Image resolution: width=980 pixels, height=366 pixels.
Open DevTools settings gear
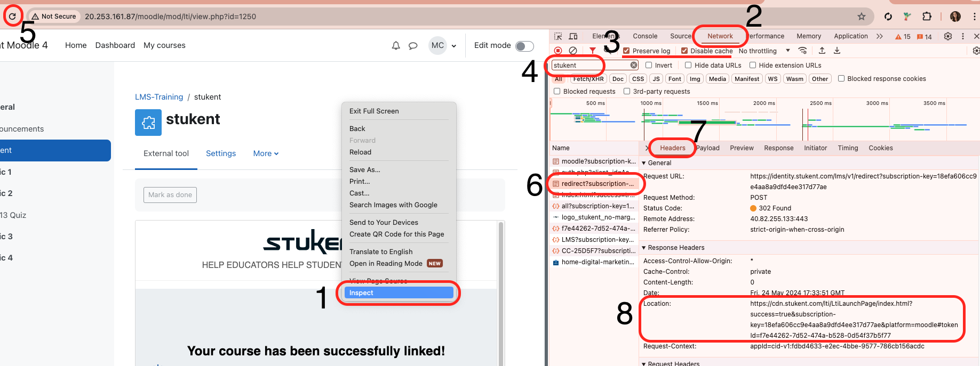(947, 36)
